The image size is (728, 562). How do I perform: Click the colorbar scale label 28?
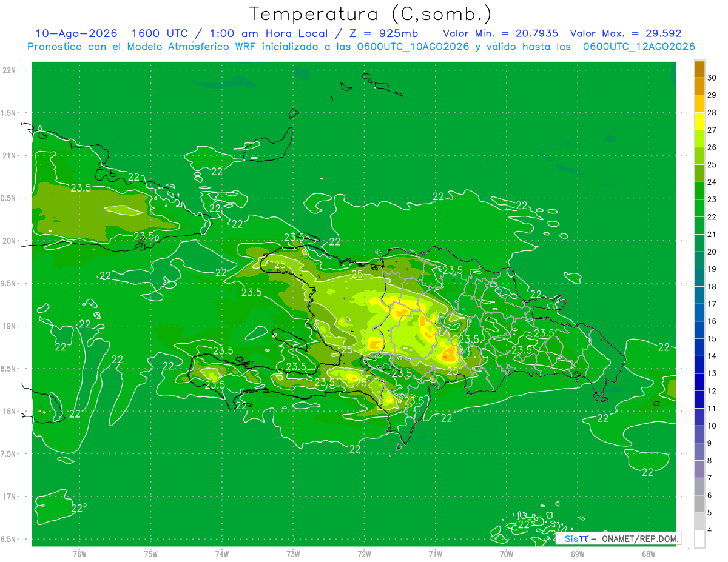tap(712, 113)
